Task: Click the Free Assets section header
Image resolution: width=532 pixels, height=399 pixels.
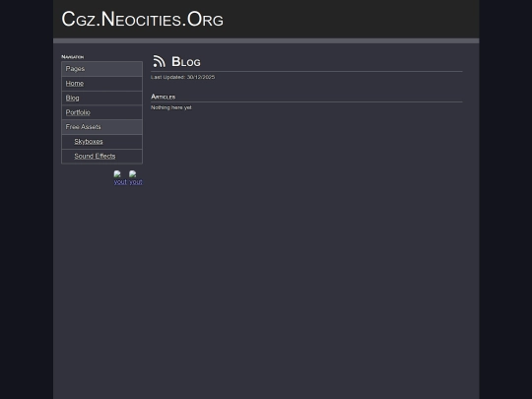Action: click(101, 127)
